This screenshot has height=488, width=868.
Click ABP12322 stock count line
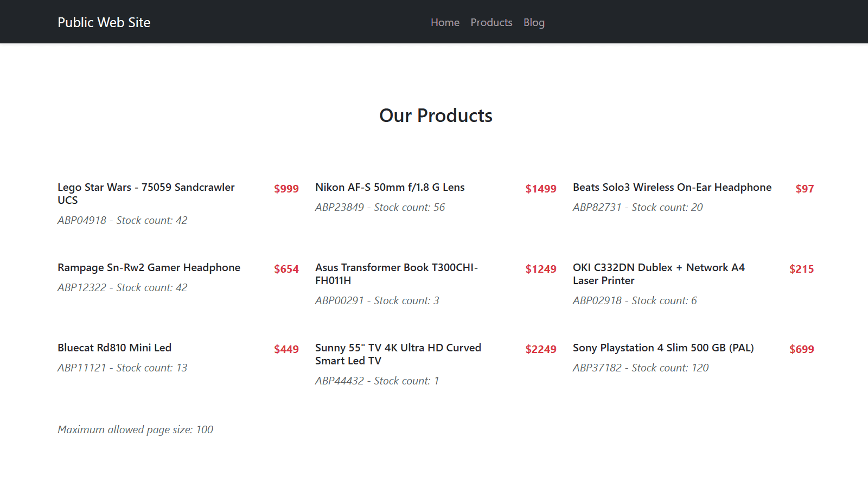[123, 287]
